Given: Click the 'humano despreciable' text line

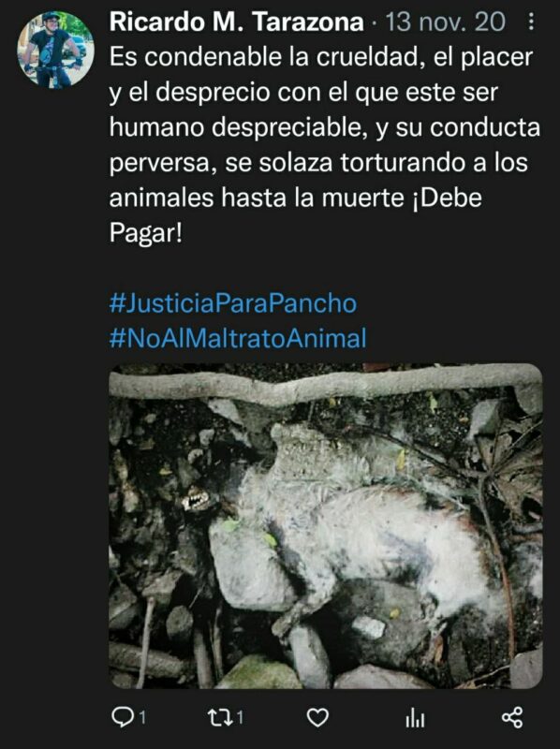Looking at the screenshot, I should tap(325, 127).
